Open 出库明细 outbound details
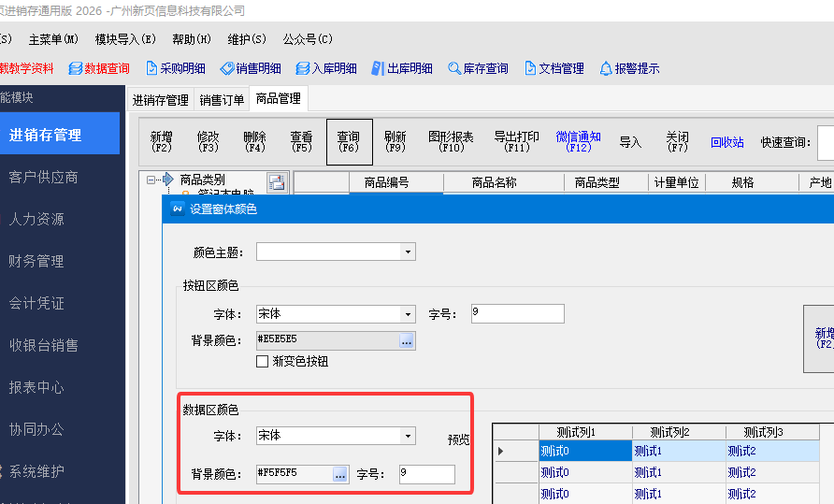Viewport: 834px width, 504px height. point(402,68)
